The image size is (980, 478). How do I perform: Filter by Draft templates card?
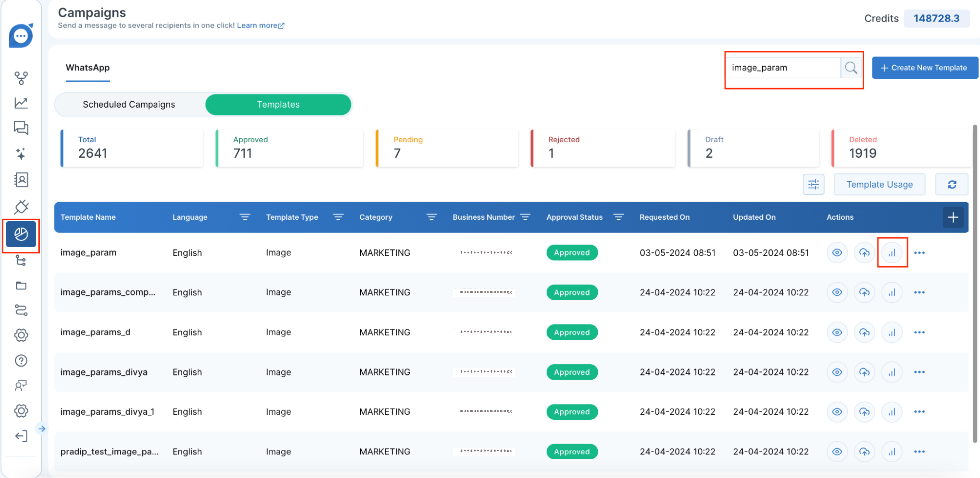pos(753,148)
